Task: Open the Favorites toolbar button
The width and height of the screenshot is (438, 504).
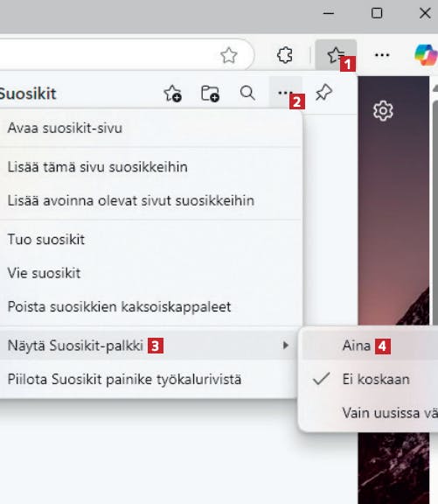Action: tap(336, 55)
